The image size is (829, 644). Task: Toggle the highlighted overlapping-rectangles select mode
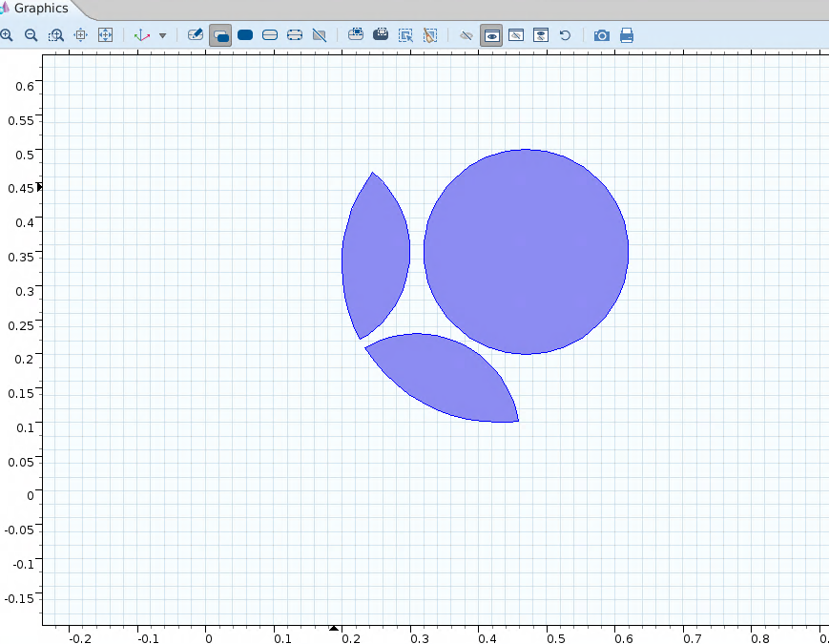click(220, 35)
